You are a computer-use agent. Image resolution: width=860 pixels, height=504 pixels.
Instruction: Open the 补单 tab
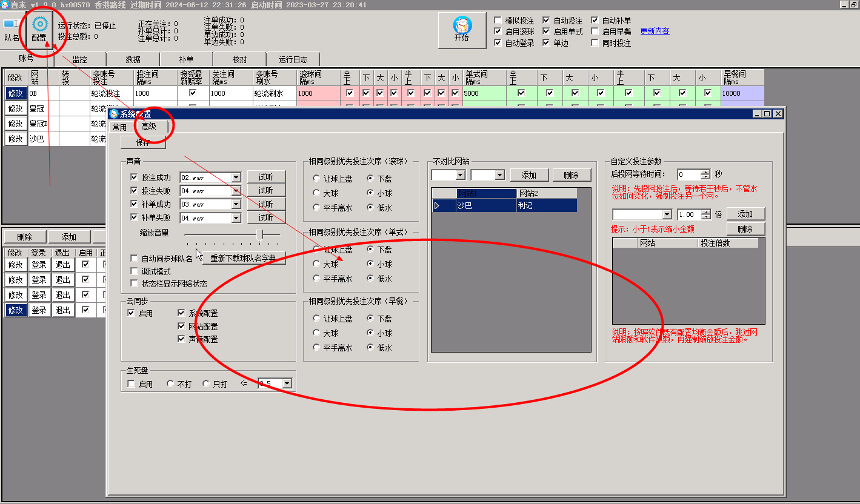coord(187,59)
